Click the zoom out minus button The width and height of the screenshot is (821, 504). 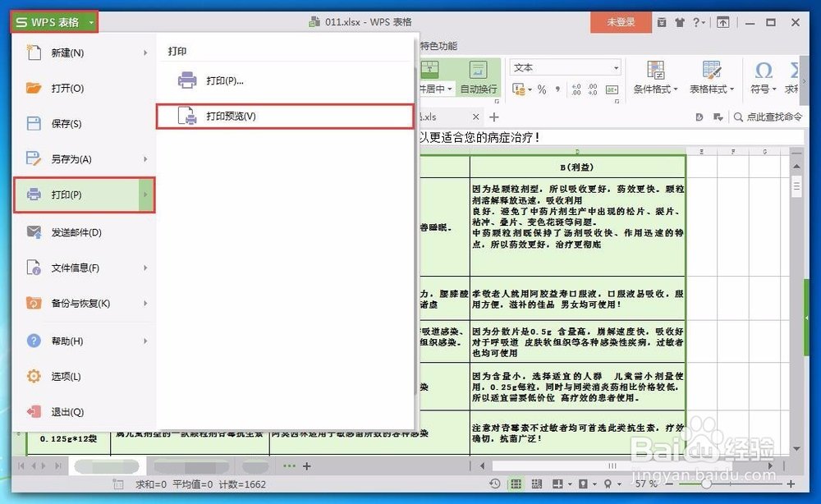coord(668,484)
